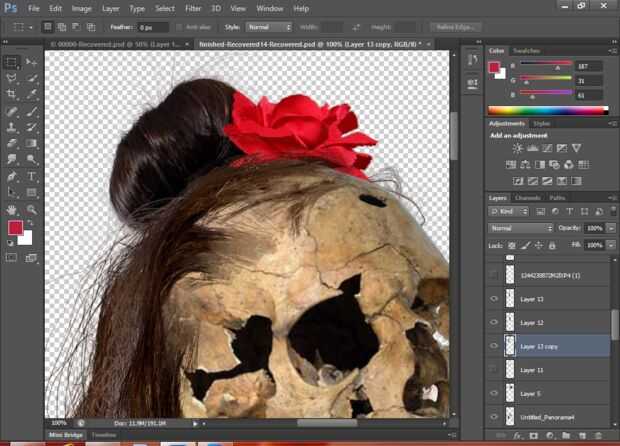620x446 pixels.
Task: Select the Healing Brush tool
Action: tap(11, 112)
